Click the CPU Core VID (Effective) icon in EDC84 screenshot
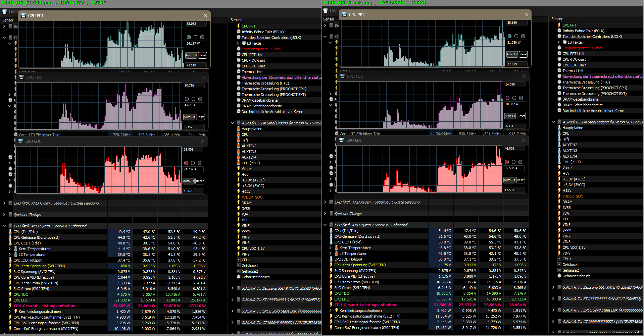This screenshot has width=644, height=336. (10, 277)
